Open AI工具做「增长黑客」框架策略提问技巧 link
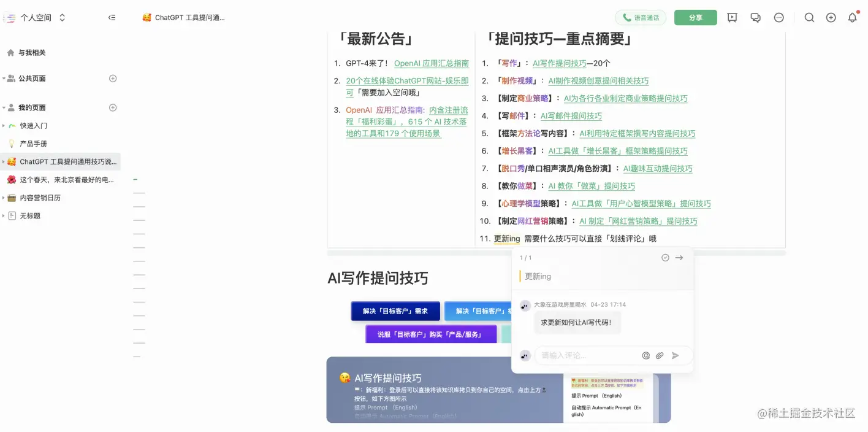Viewport: 868px width, 432px height. click(x=618, y=151)
